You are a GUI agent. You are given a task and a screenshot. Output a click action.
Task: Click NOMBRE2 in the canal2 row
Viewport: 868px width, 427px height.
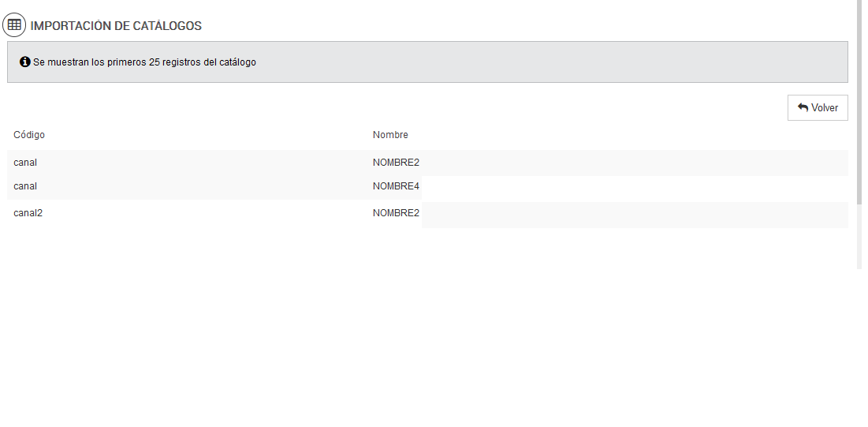click(396, 212)
